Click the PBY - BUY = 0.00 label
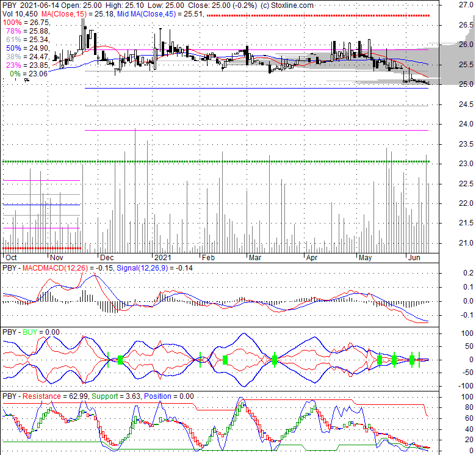 tap(31, 332)
